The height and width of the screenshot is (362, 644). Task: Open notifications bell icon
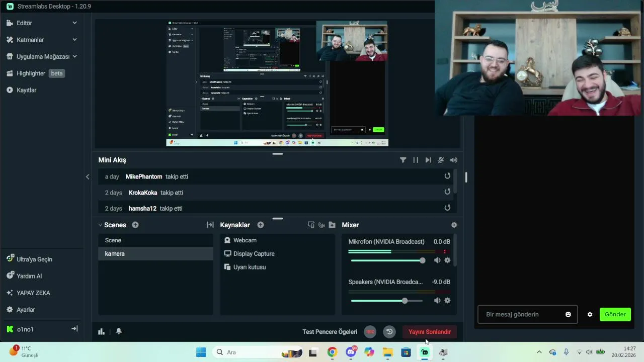tap(119, 331)
